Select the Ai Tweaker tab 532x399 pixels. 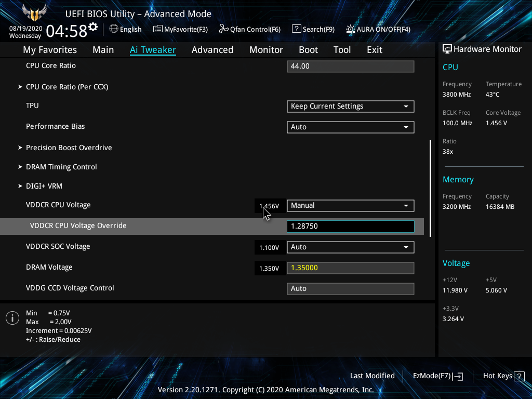pos(153,49)
